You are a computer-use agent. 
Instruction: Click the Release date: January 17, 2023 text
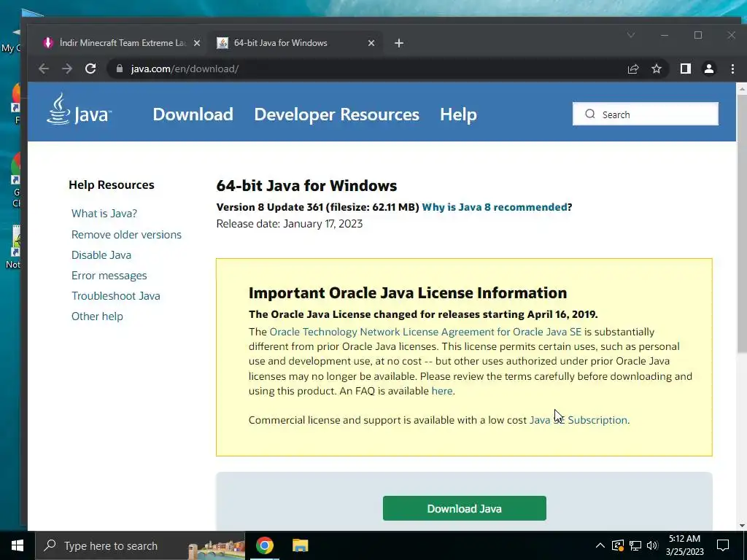click(x=289, y=224)
